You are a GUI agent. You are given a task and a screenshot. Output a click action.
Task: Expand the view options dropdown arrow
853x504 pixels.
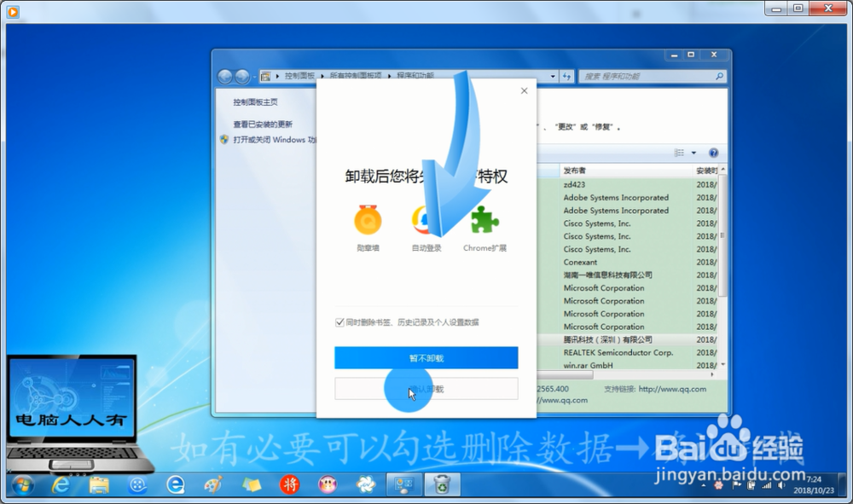pyautogui.click(x=693, y=153)
